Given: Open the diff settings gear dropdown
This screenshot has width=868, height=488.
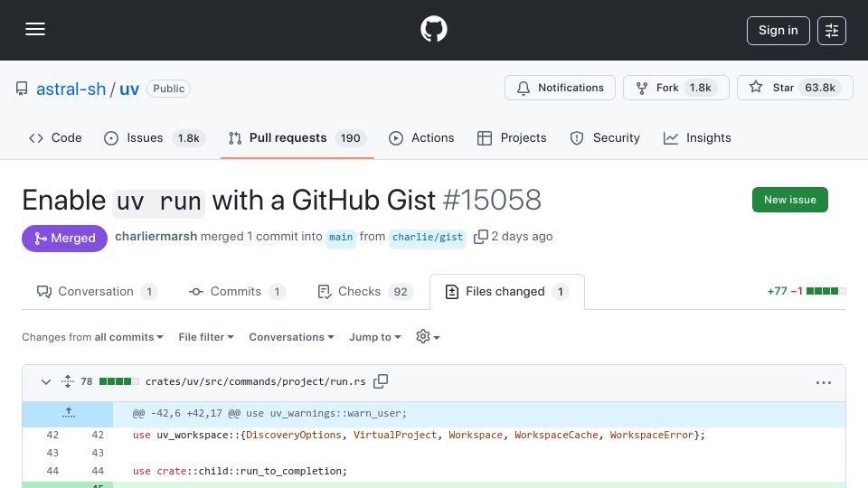Looking at the screenshot, I should [428, 337].
